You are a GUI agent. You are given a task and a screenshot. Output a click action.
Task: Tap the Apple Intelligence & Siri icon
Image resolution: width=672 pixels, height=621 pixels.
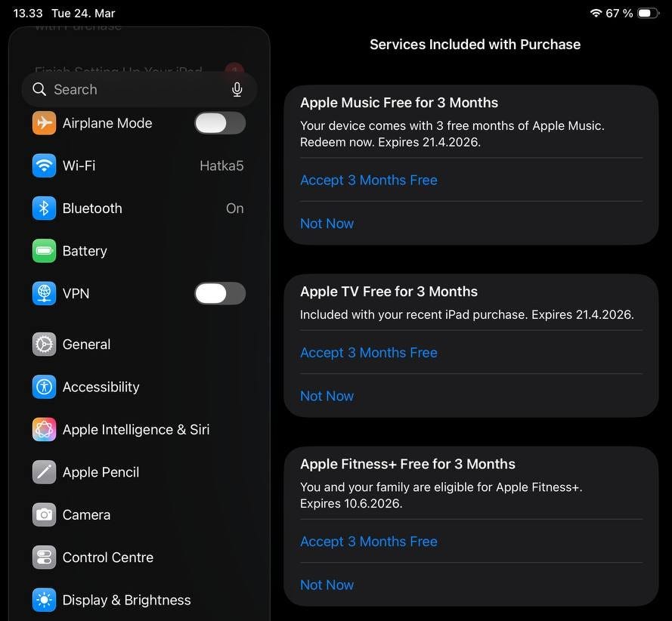point(44,429)
